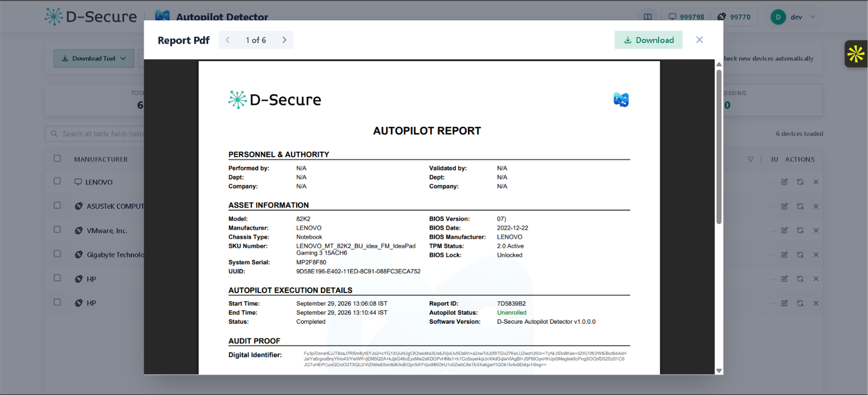Click the ACTIONS column header

click(800, 160)
